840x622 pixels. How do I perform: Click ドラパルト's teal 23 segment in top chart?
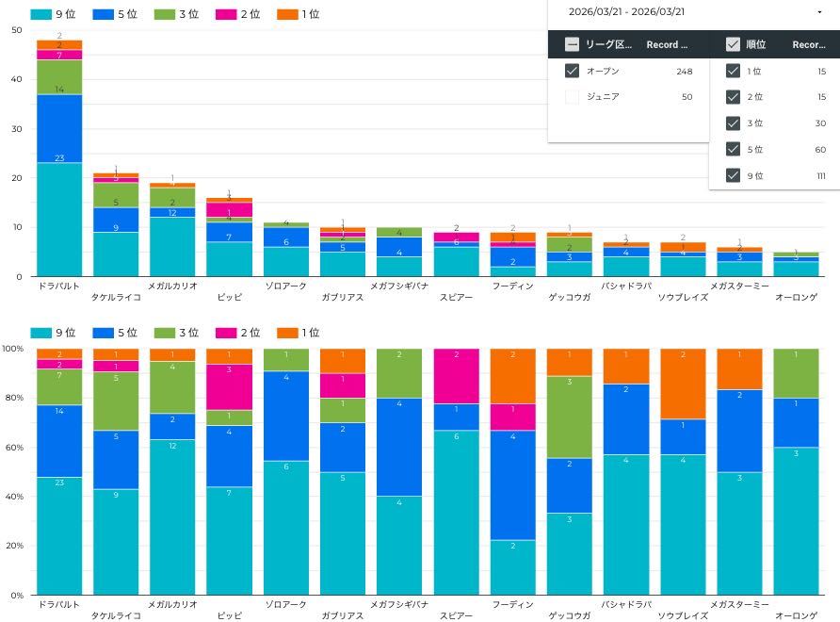pyautogui.click(x=59, y=219)
